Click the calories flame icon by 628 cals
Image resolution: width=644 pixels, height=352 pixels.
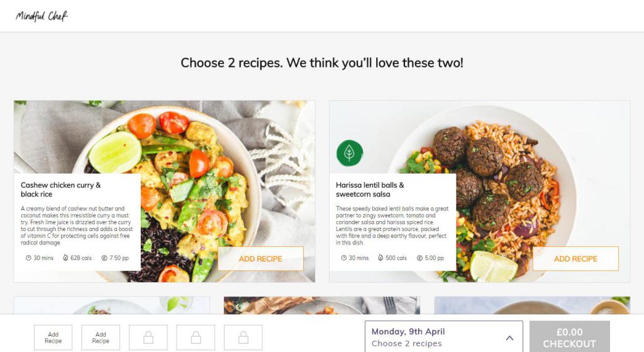65,258
